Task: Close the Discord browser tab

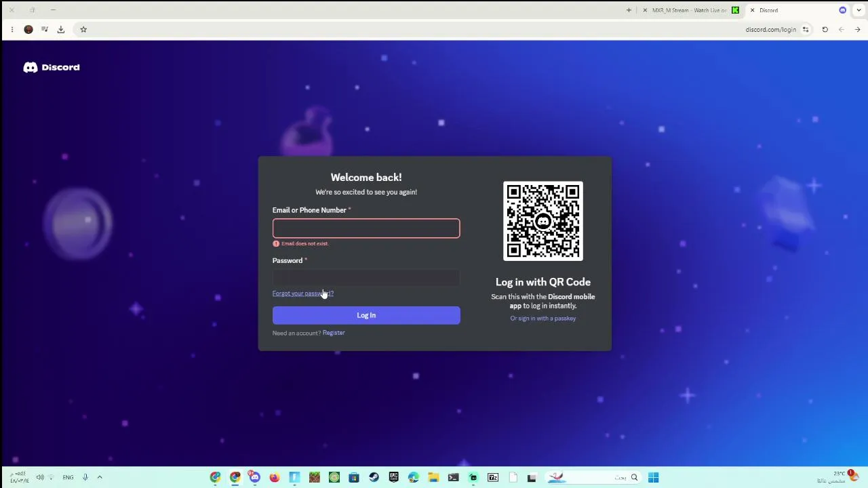Action: [752, 10]
